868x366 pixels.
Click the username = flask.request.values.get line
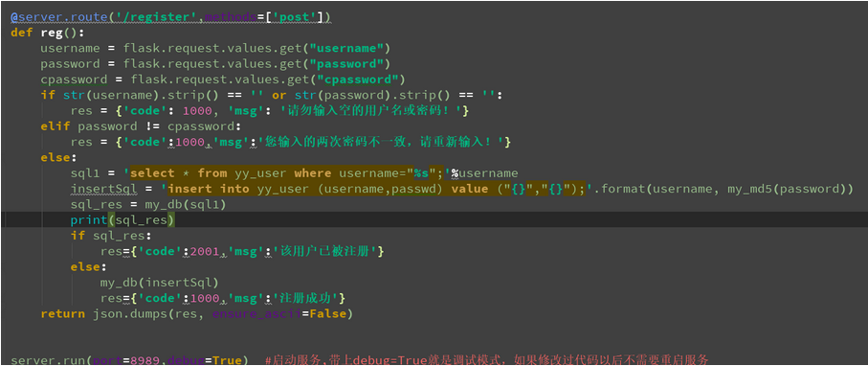(x=215, y=48)
